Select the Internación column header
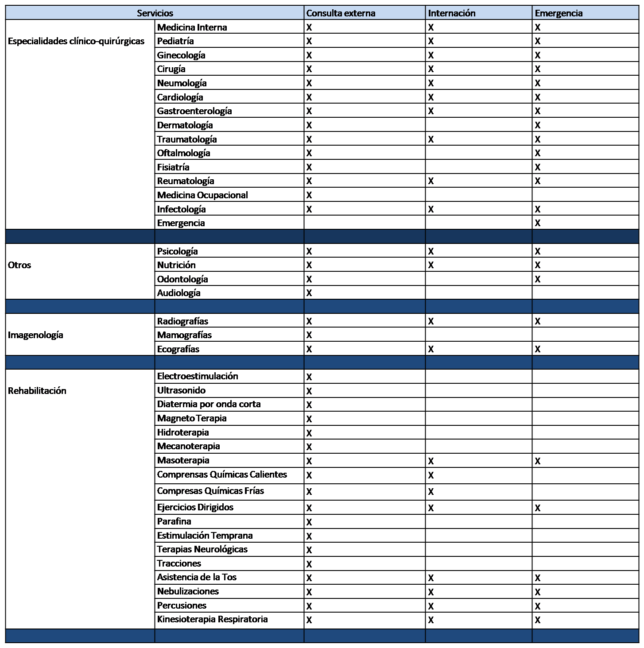Viewport: 644px width, 648px height. [451, 13]
